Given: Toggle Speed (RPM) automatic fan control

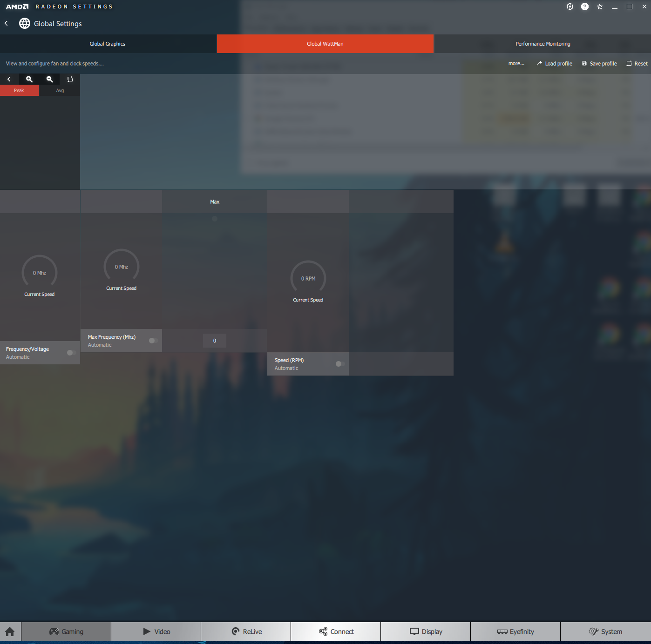Looking at the screenshot, I should [340, 364].
